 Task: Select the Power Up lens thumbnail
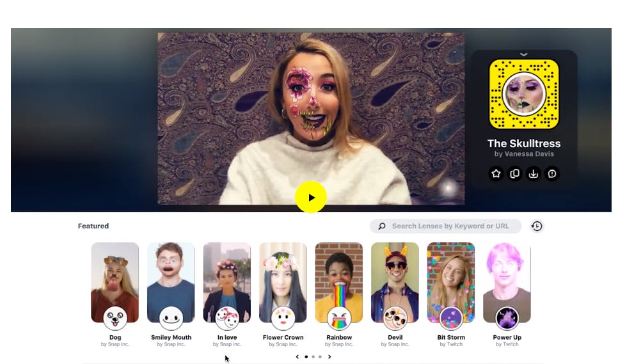point(507,283)
